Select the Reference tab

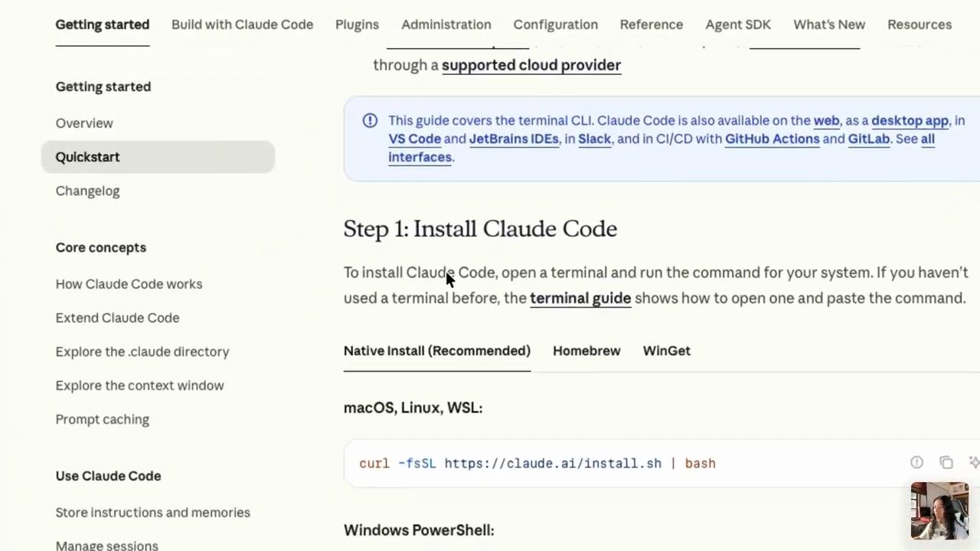(652, 24)
